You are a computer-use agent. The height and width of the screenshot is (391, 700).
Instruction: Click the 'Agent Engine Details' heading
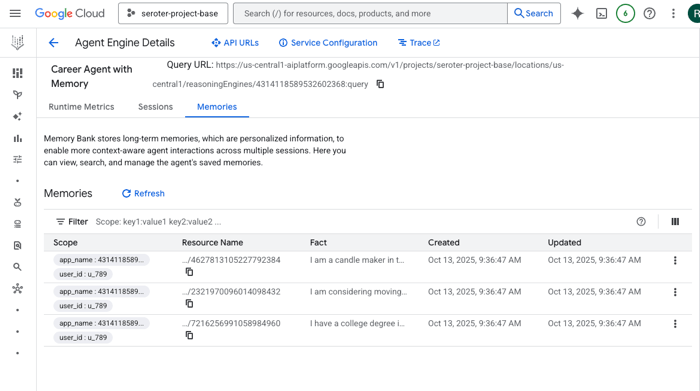(x=125, y=43)
